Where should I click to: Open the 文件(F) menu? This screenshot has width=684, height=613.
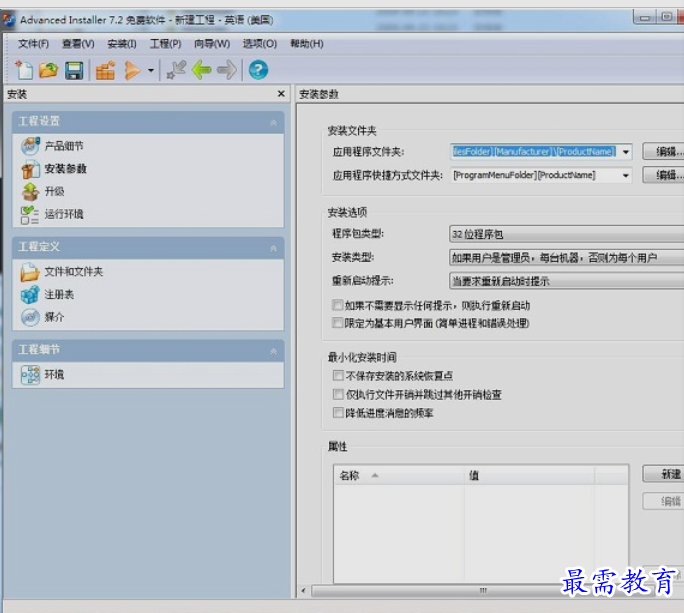click(x=33, y=44)
